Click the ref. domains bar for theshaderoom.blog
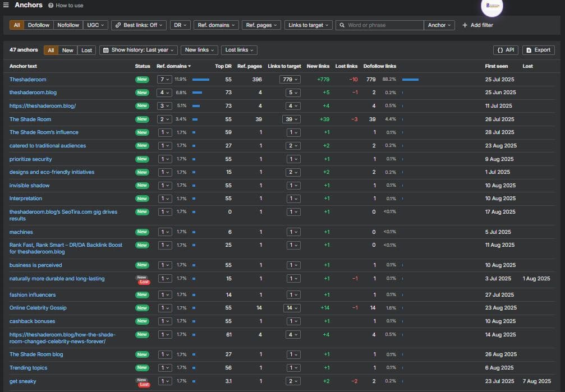The width and height of the screenshot is (565, 392). click(197, 93)
